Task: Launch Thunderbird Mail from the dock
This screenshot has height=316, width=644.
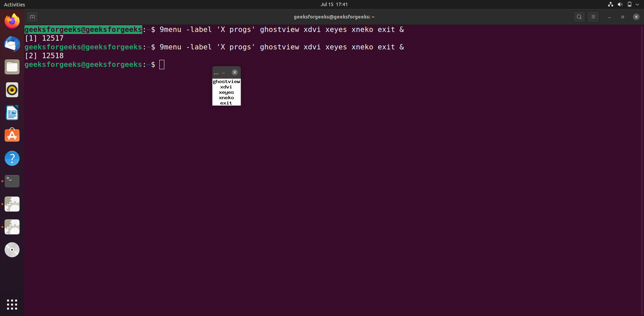Action: tap(12, 43)
